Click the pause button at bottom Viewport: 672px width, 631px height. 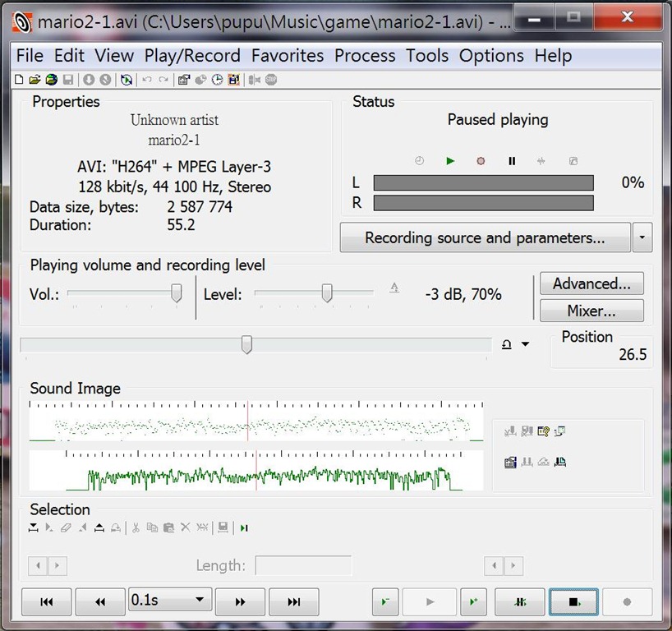[521, 602]
